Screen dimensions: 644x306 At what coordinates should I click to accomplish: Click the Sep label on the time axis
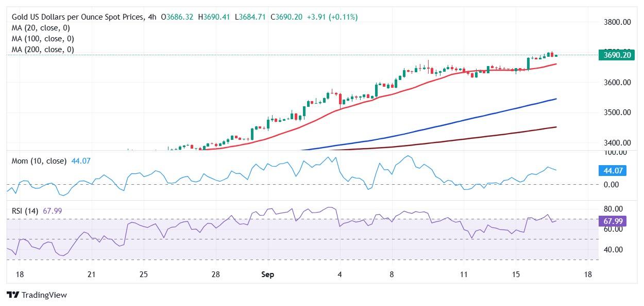(267, 275)
